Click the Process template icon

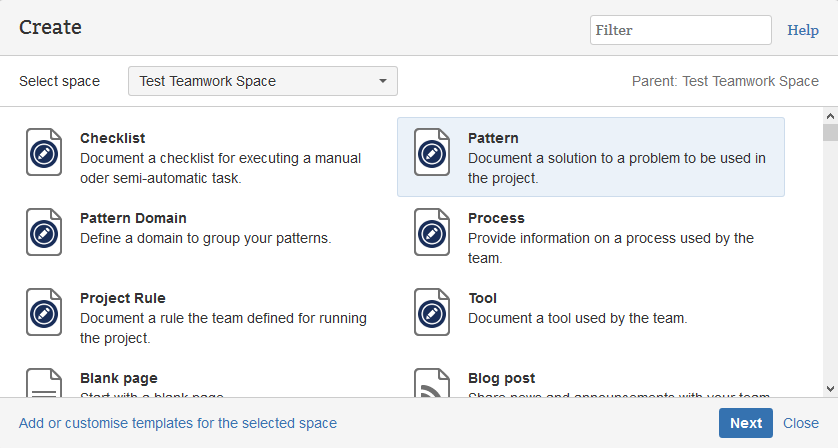click(x=431, y=232)
